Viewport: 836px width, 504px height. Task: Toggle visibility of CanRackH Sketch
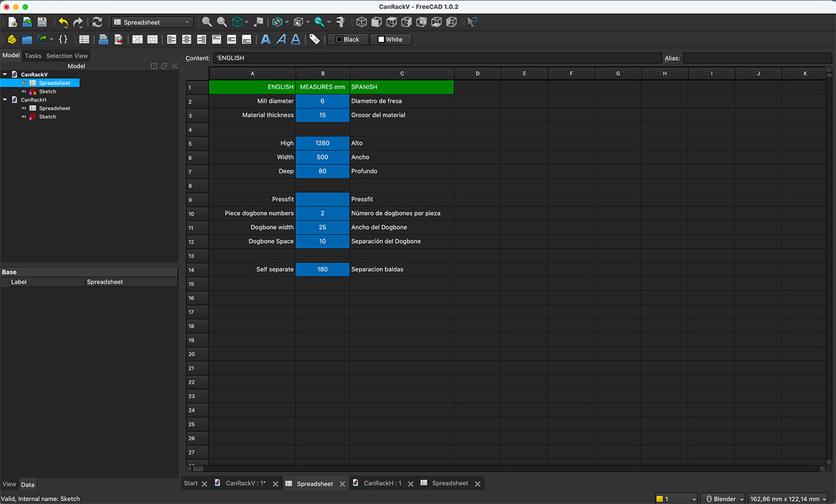pyautogui.click(x=24, y=116)
